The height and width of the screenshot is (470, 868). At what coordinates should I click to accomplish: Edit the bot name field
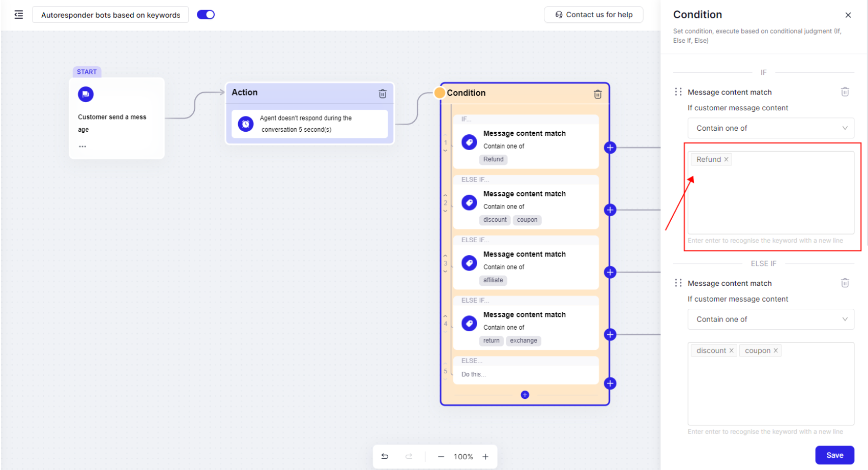click(110, 15)
